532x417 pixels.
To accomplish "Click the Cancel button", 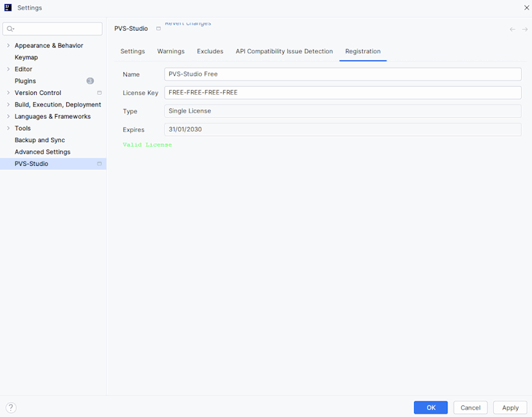I will click(x=471, y=407).
